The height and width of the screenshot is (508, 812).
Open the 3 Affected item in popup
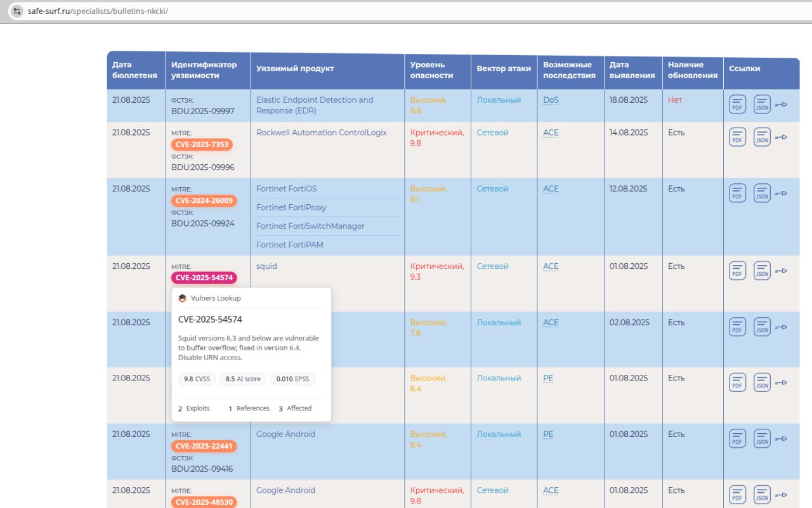point(295,408)
